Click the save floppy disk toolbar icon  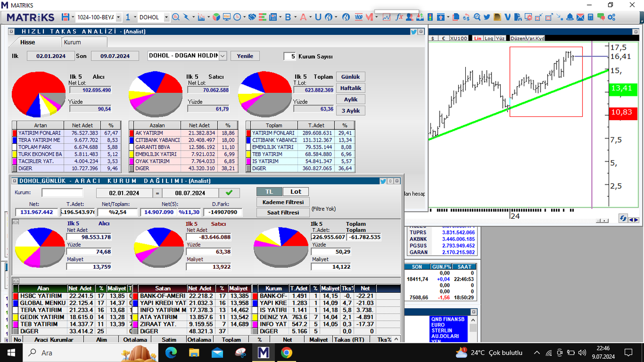65,17
